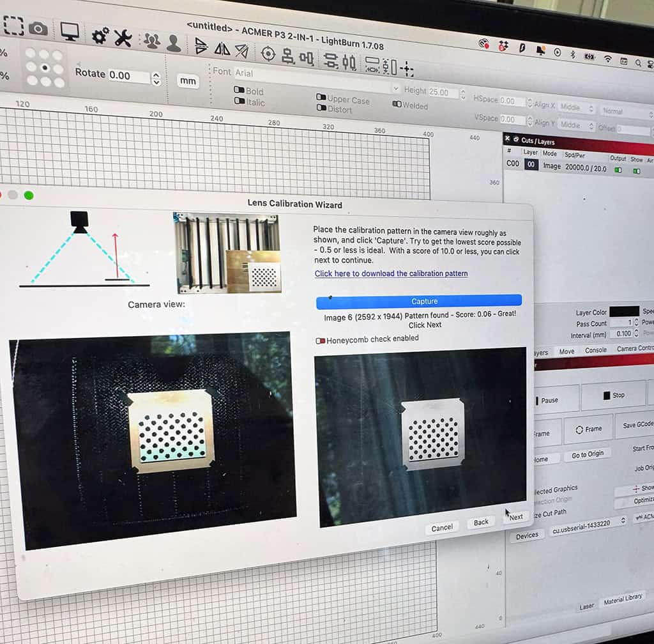Select the dashed rectangle selection tool

click(x=13, y=26)
